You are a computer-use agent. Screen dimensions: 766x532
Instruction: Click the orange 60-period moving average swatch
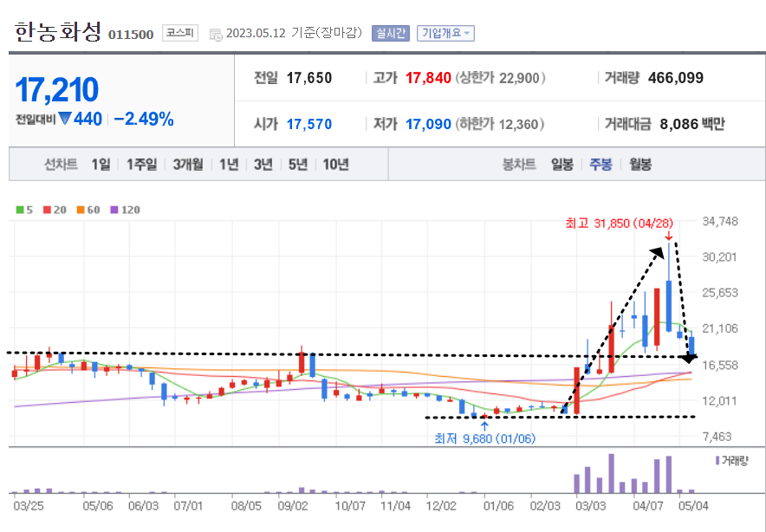(81, 210)
